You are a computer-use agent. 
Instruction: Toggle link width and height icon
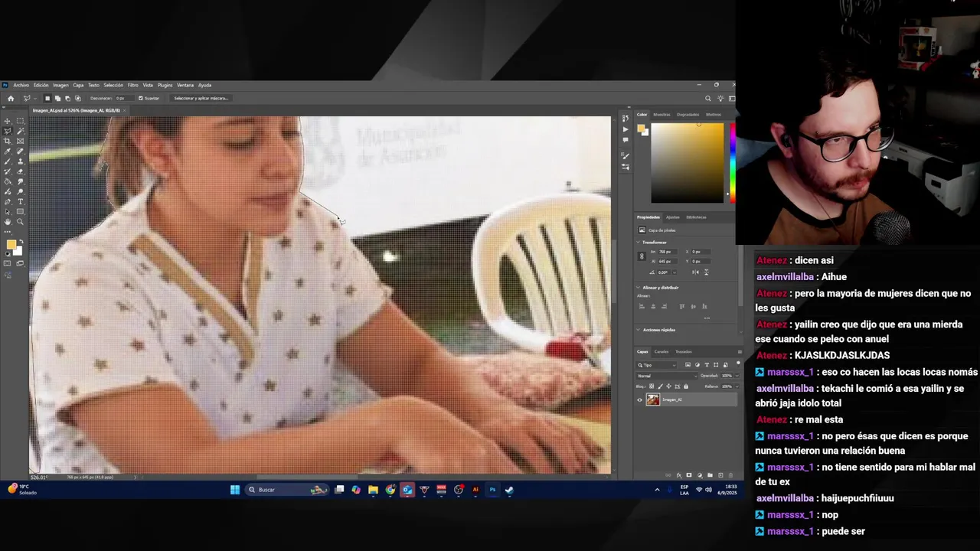coord(642,256)
